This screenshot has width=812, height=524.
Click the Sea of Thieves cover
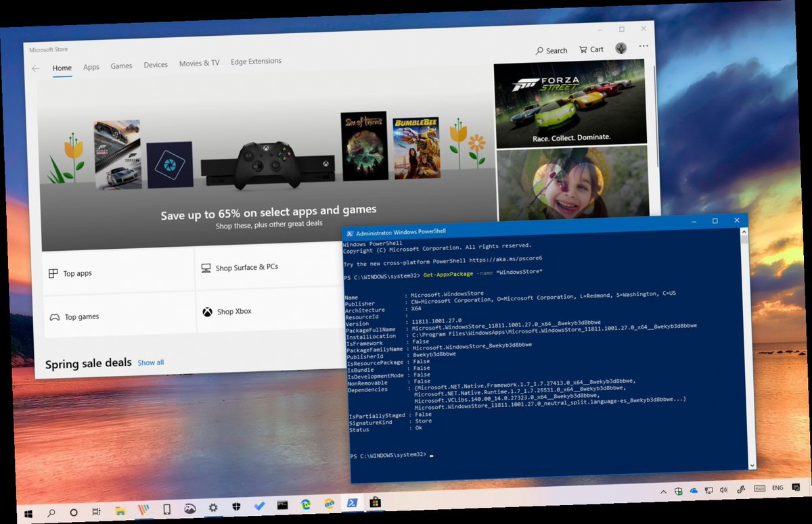pyautogui.click(x=364, y=146)
